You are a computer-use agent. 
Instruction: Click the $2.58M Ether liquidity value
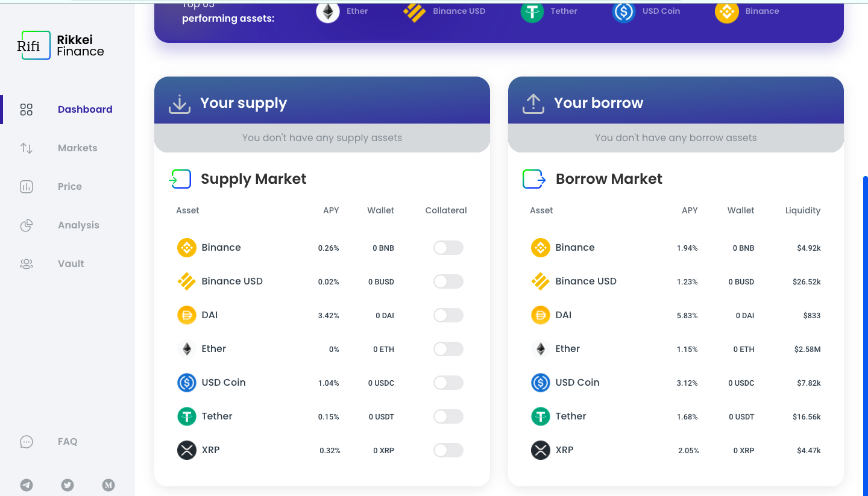coord(808,350)
